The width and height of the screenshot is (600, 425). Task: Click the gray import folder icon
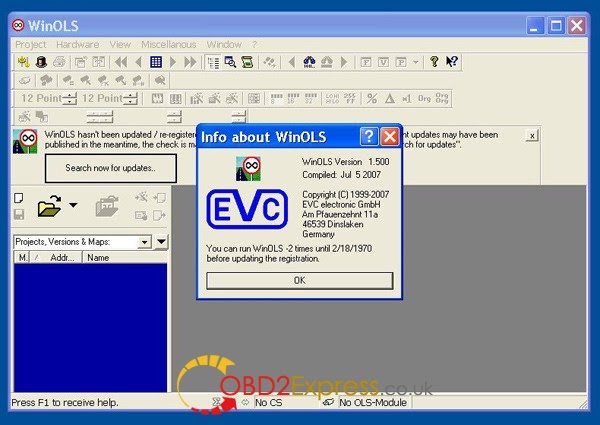(x=107, y=206)
